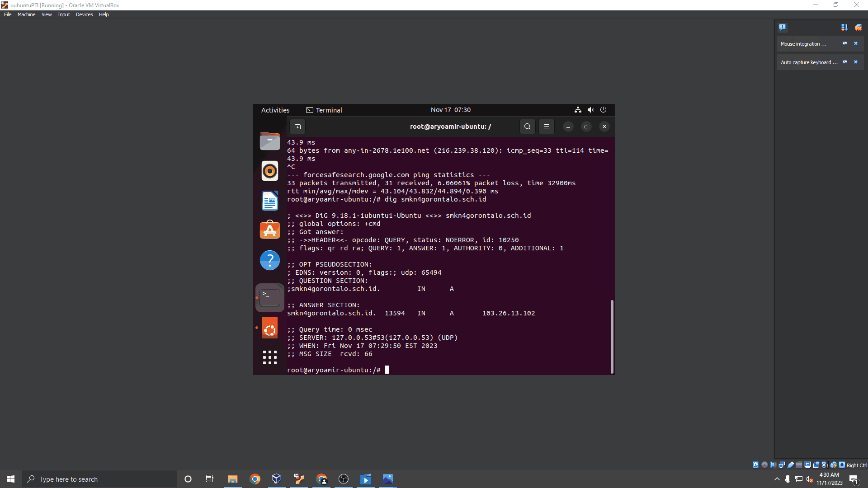Disable Mouse integration message from showing again
Image resolution: width=868 pixels, height=488 pixels.
[x=844, y=43]
